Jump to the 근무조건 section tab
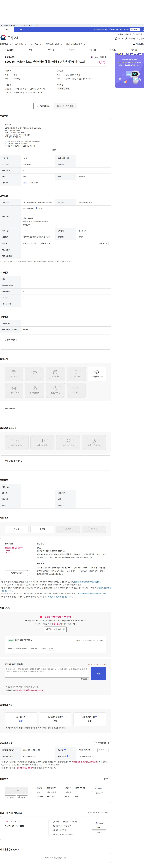 point(31,50)
